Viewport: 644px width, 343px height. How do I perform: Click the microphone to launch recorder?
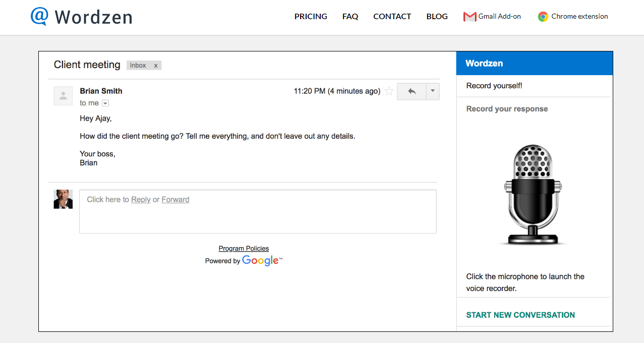(534, 195)
